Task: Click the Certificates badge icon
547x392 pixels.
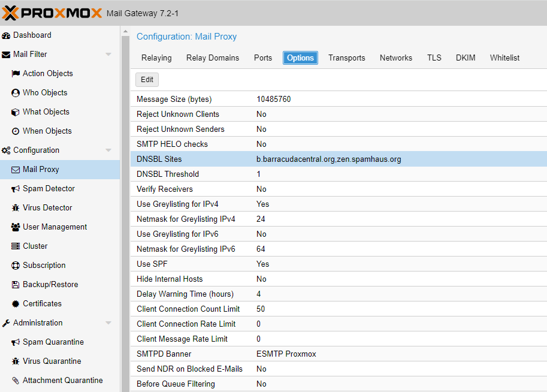Action: (x=16, y=304)
